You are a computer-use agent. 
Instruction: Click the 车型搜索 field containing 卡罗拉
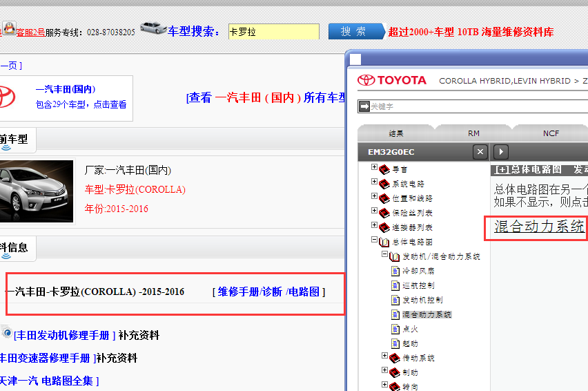(x=274, y=32)
